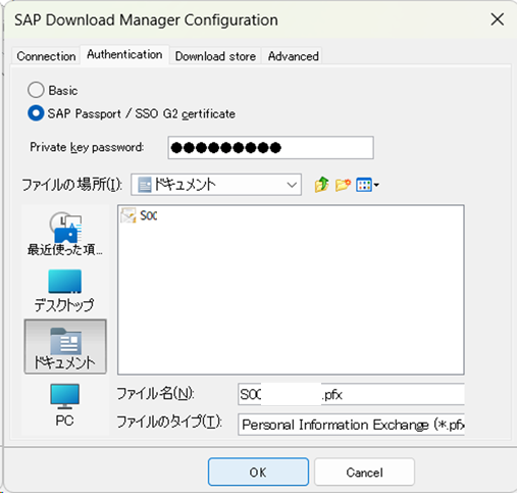Go to the デスクトップ shortcut
The height and width of the screenshot is (493, 517).
point(65,291)
